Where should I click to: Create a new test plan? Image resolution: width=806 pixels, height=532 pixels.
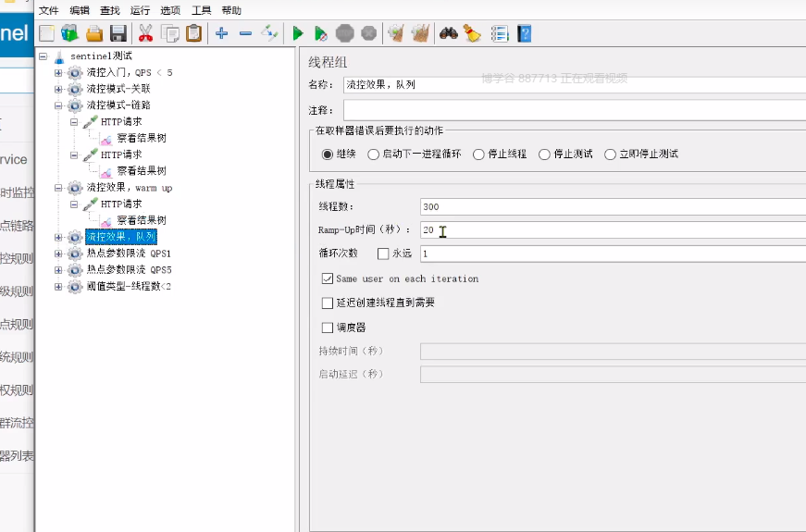point(47,34)
